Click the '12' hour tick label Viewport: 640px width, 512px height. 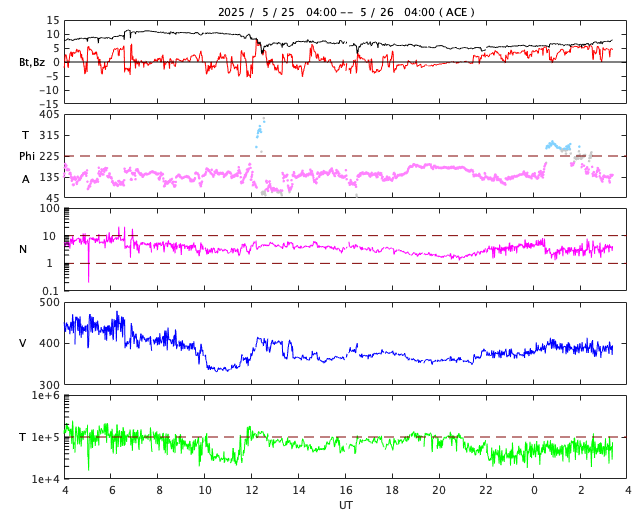(252, 490)
